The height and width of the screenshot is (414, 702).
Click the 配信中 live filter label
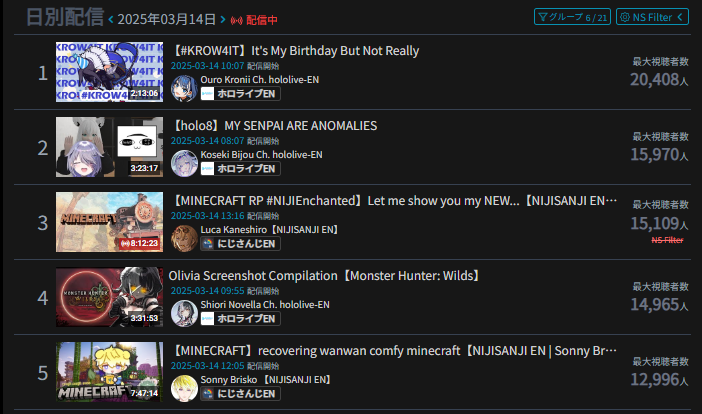[x=261, y=20]
